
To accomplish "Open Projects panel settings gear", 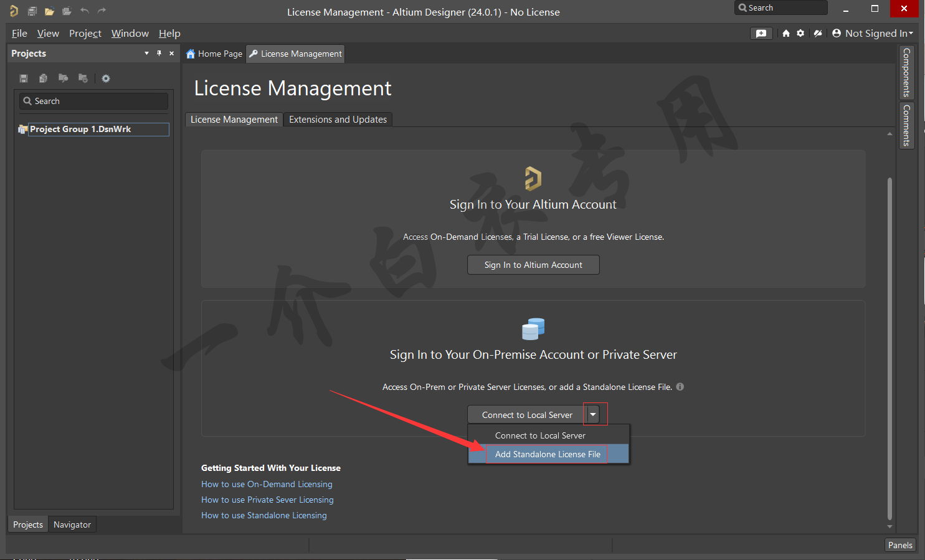I will tap(106, 78).
